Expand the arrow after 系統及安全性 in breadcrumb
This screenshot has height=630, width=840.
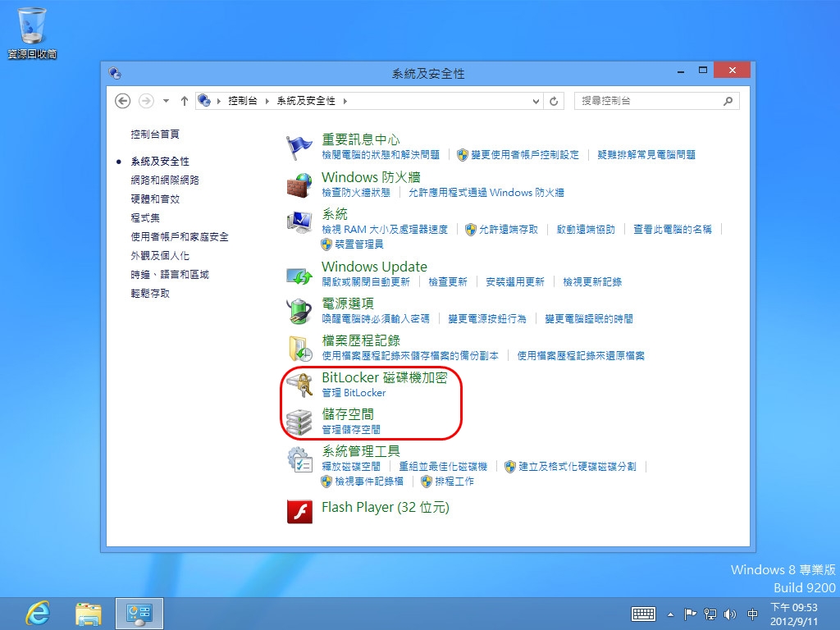pos(345,101)
